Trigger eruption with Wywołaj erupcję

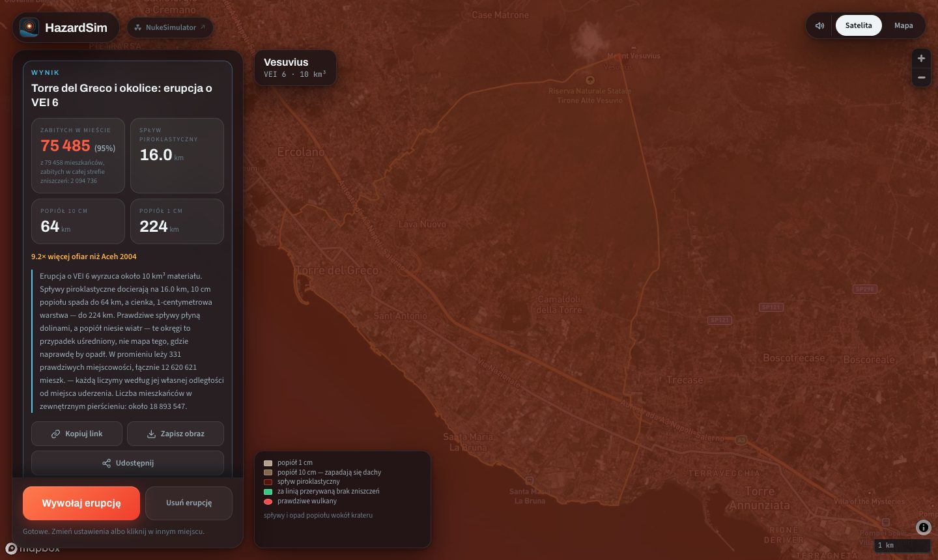pos(81,503)
